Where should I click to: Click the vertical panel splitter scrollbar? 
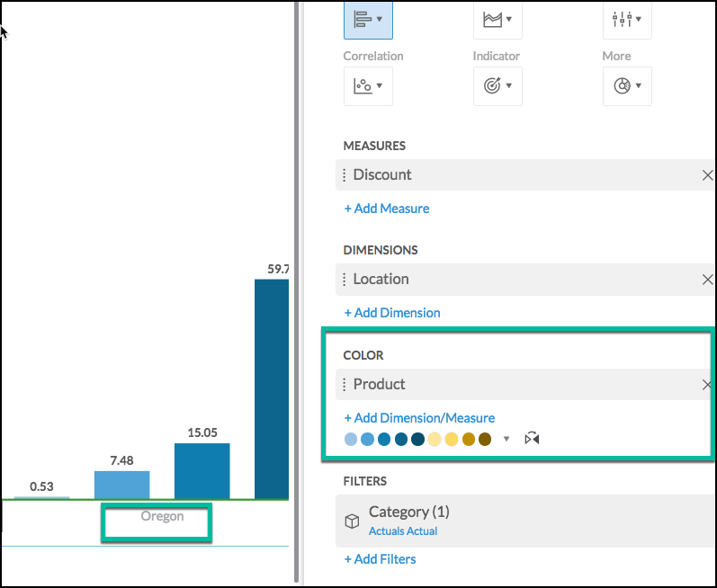tap(296, 292)
